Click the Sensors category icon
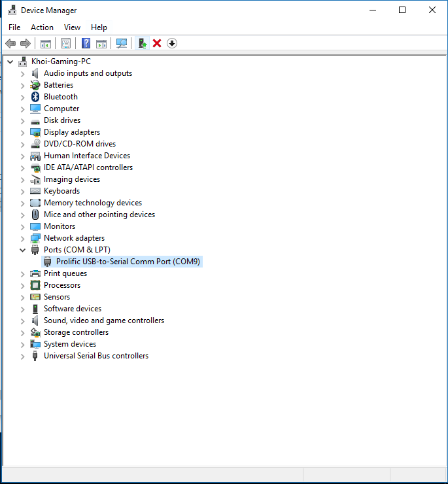The image size is (448, 484). point(35,297)
